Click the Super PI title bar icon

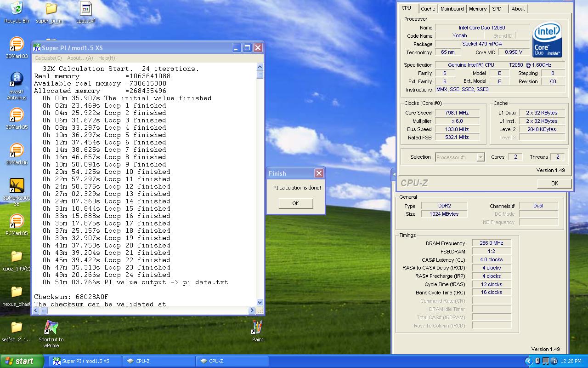coord(36,47)
